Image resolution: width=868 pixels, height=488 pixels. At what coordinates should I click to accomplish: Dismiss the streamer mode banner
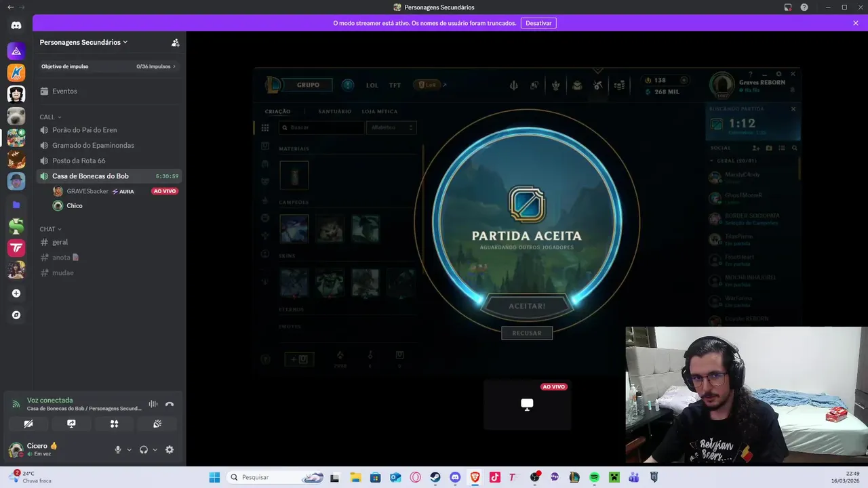pos(856,23)
